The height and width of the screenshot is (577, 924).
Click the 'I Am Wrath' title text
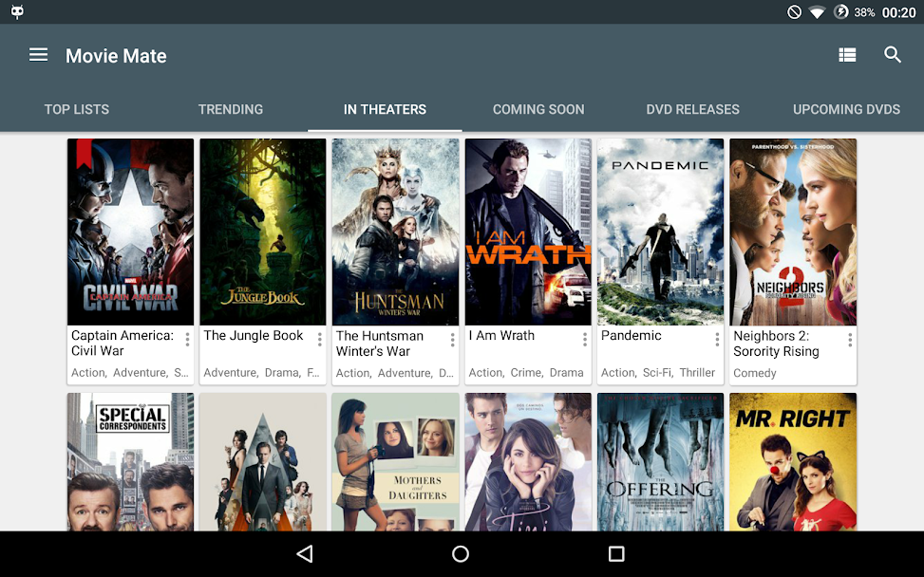pyautogui.click(x=501, y=336)
